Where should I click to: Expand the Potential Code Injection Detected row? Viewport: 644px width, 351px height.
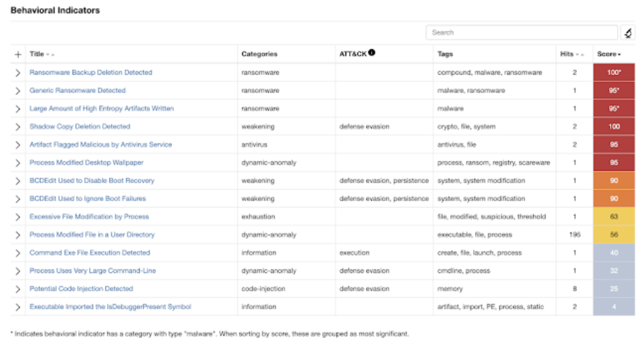click(x=18, y=289)
